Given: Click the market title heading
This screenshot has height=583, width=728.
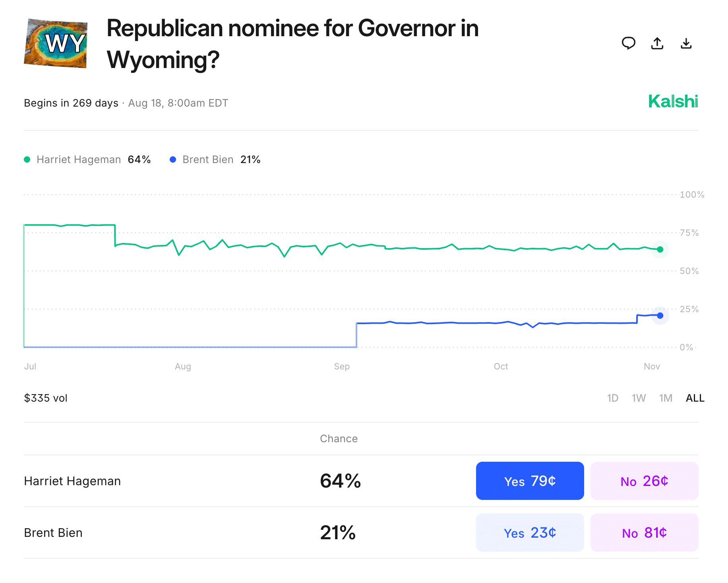Looking at the screenshot, I should [x=292, y=44].
